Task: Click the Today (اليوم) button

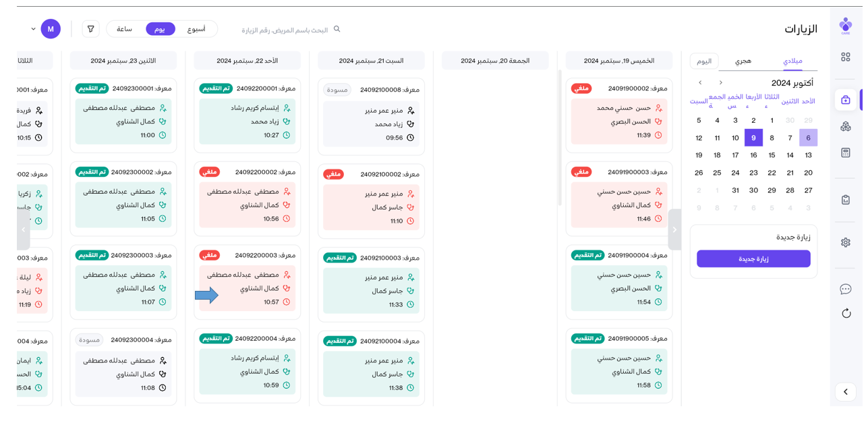Action: (704, 61)
